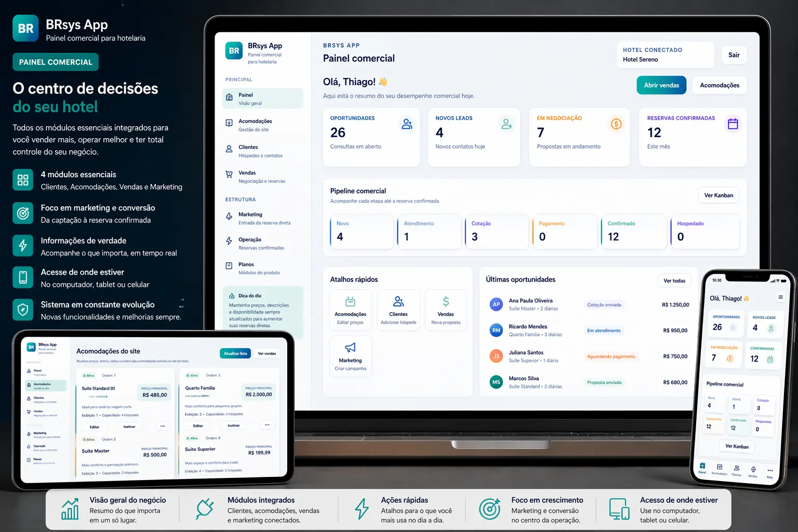Click the Vendas dollar-sign shortcut tile

[x=445, y=310]
